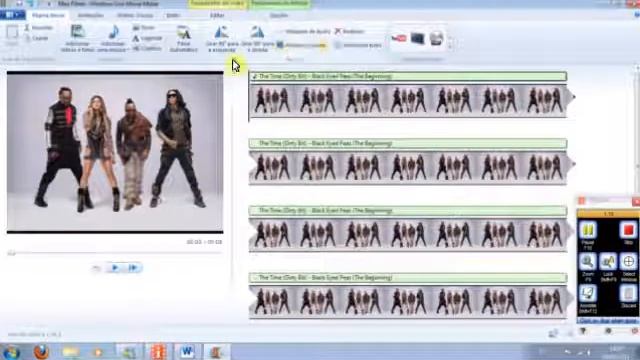Adjust the audio mix slider in ribbon
This screenshot has width=640, height=360.
pyautogui.click(x=305, y=45)
